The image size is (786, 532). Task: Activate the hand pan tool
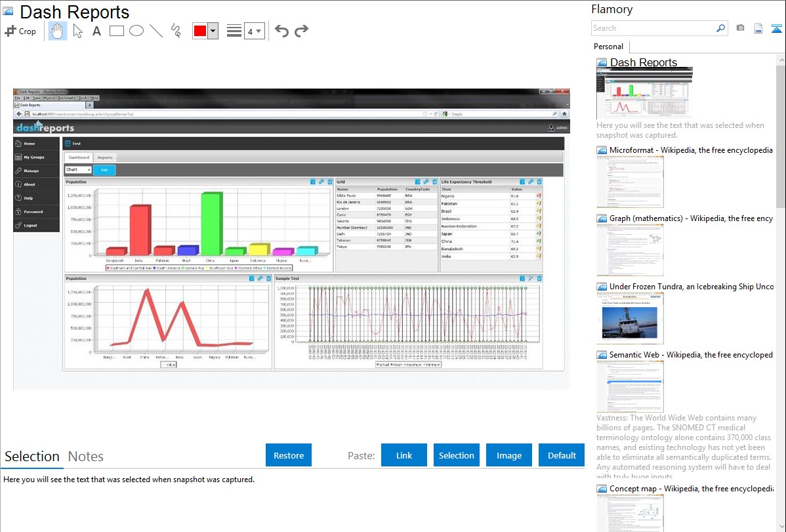tap(57, 31)
